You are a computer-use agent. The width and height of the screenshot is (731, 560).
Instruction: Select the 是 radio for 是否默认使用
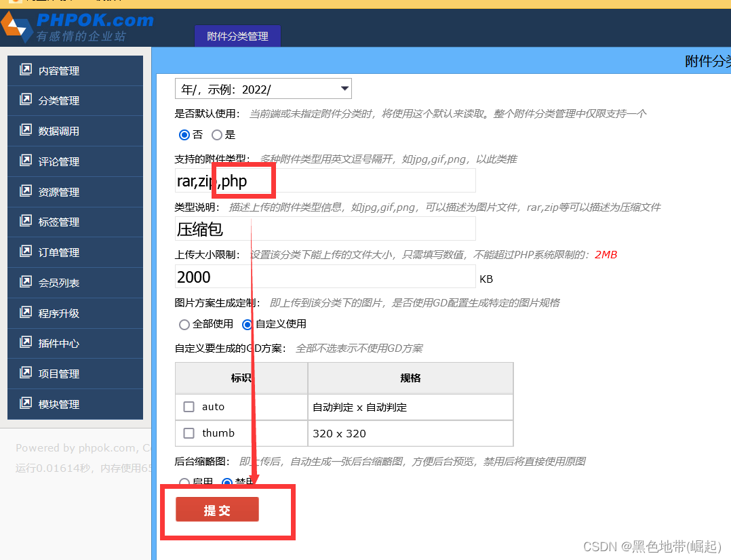click(216, 135)
